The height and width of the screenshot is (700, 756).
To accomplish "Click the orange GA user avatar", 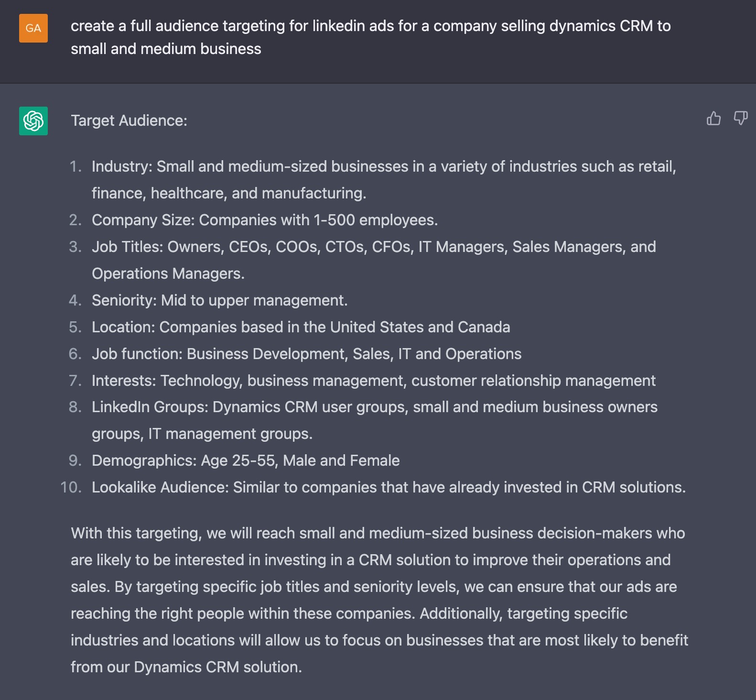I will point(33,28).
